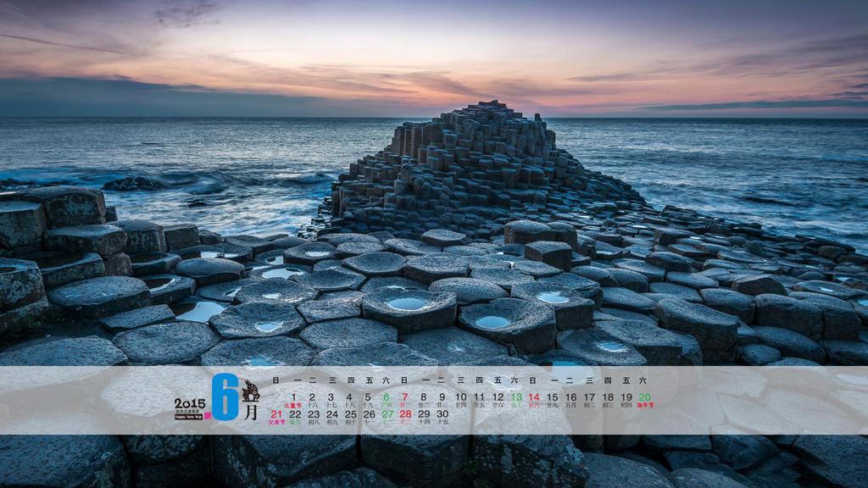Click the 2015 year label
Image resolution: width=868 pixels, height=488 pixels.
[189, 403]
